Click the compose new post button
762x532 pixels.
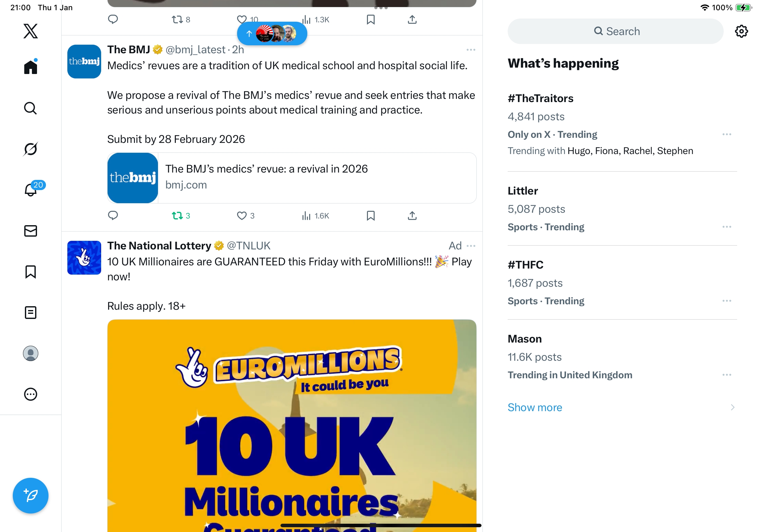pyautogui.click(x=31, y=496)
